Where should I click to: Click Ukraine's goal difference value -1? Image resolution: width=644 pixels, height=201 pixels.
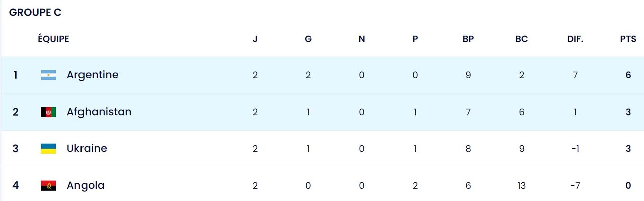pyautogui.click(x=575, y=149)
